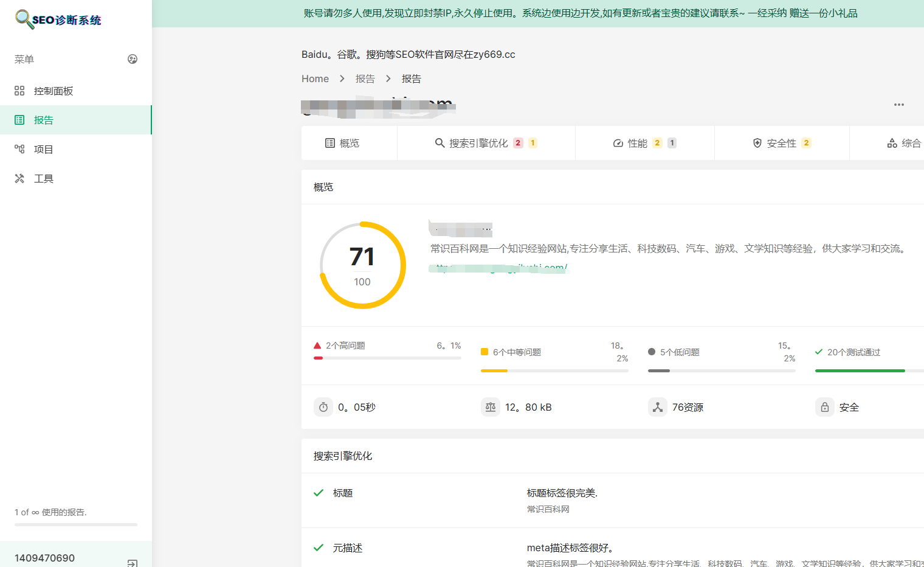924x567 pixels.
Task: Open 控制面板 dashboard in sidebar
Action: [x=53, y=91]
